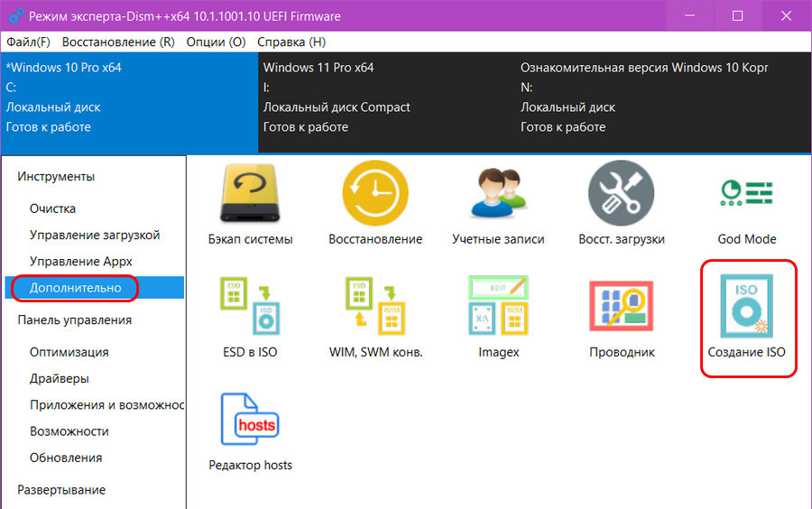Select Управление Appx in sidebar
Image resolution: width=812 pixels, height=509 pixels.
[x=81, y=262]
